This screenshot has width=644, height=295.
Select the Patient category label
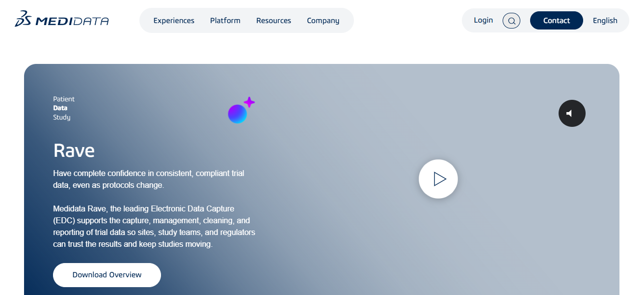point(64,99)
